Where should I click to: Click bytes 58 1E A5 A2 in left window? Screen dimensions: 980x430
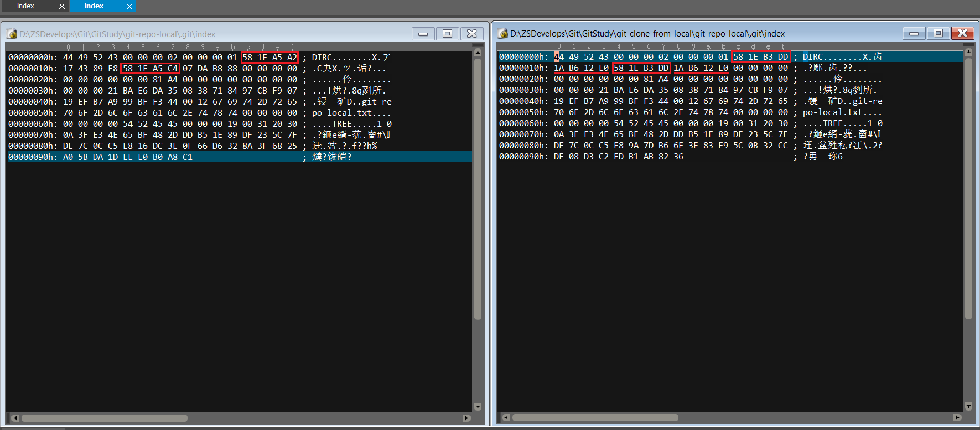click(270, 58)
